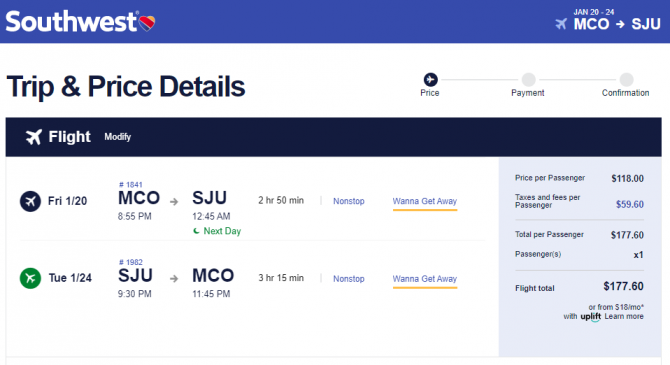Viewport: 670px width, 365px height.
Task: Click the airplane icon beside MCO header
Action: point(561,24)
